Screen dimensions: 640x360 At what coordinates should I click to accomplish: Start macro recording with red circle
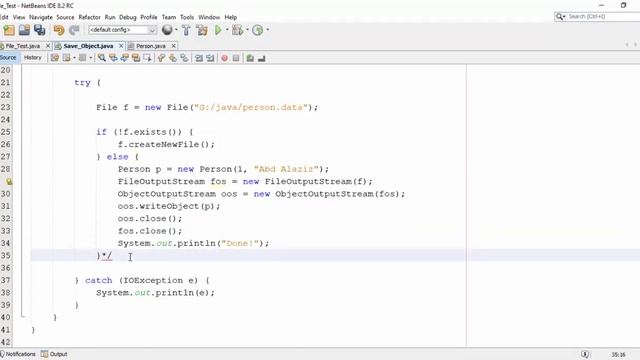tap(224, 58)
